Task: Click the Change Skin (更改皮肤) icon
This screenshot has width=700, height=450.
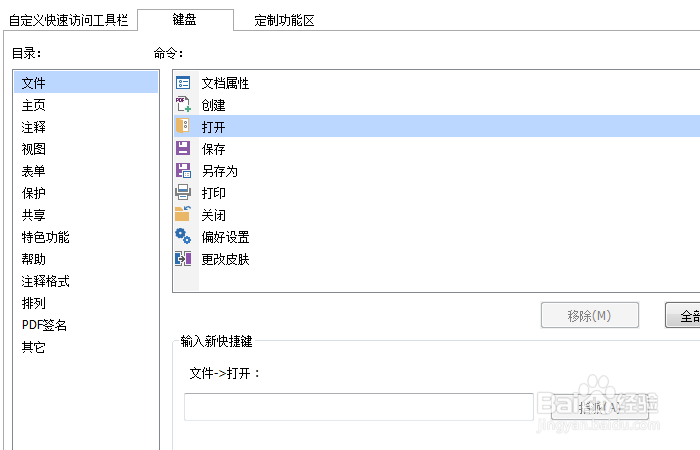Action: [183, 259]
